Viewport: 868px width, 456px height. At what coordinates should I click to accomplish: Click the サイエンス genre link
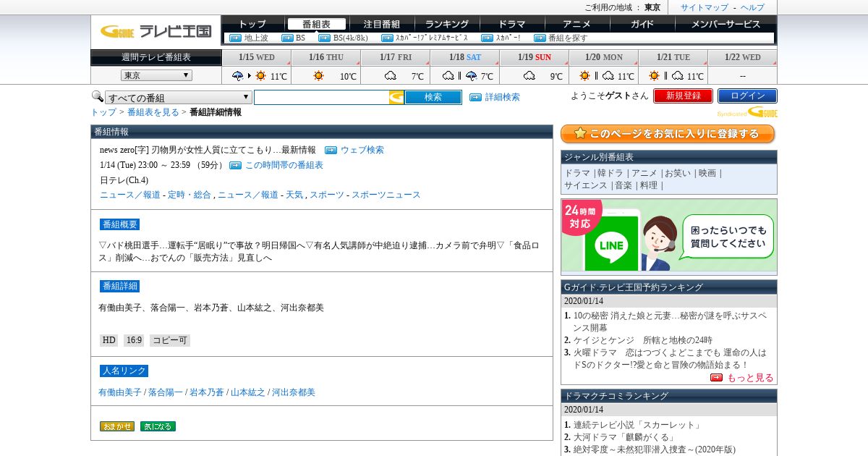pos(586,185)
